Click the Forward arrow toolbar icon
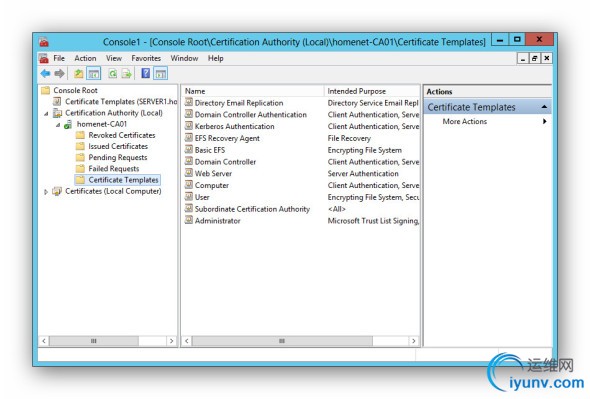590x399 pixels. (x=59, y=73)
